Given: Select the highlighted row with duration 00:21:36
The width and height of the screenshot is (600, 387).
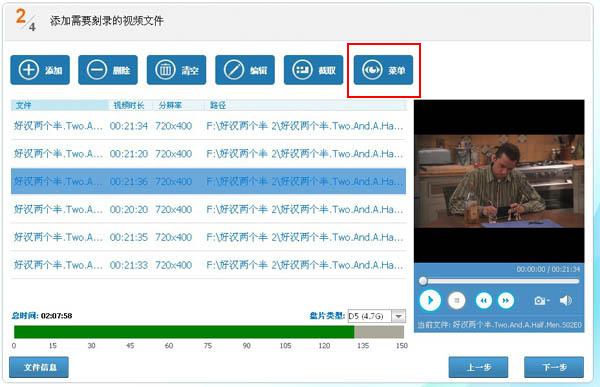Looking at the screenshot, I should 209,181.
